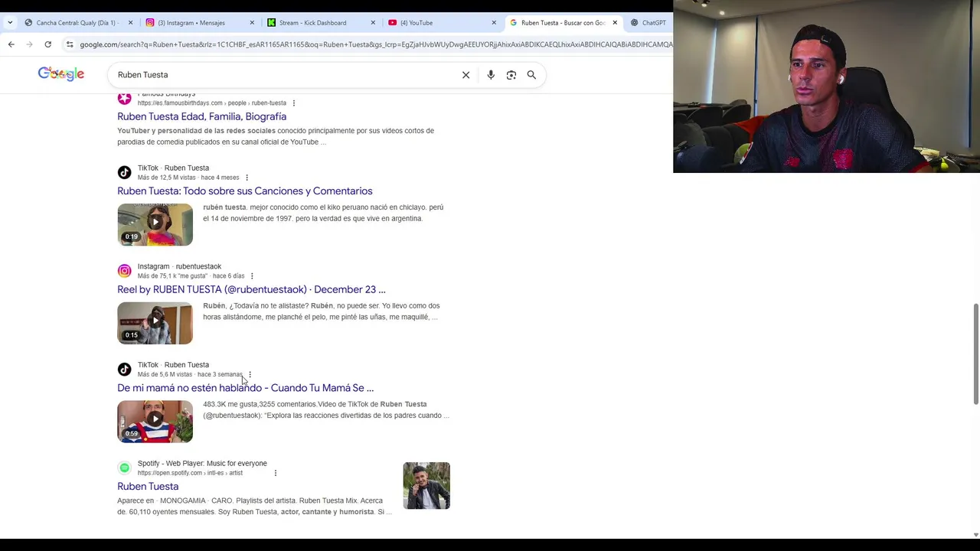This screenshot has height=551, width=980.
Task: Click 'Spotify - Web Player: Music for everyone' text
Action: point(202,463)
